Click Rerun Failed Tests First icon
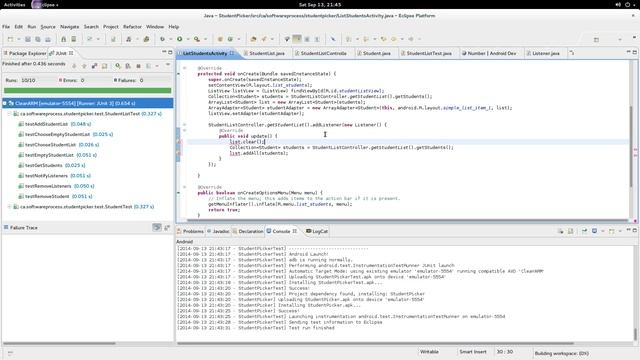Image resolution: width=640 pixels, height=360 pixels. coord(128,66)
